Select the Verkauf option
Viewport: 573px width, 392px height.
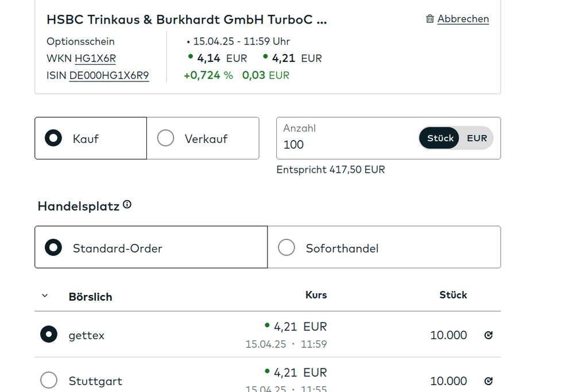point(165,138)
